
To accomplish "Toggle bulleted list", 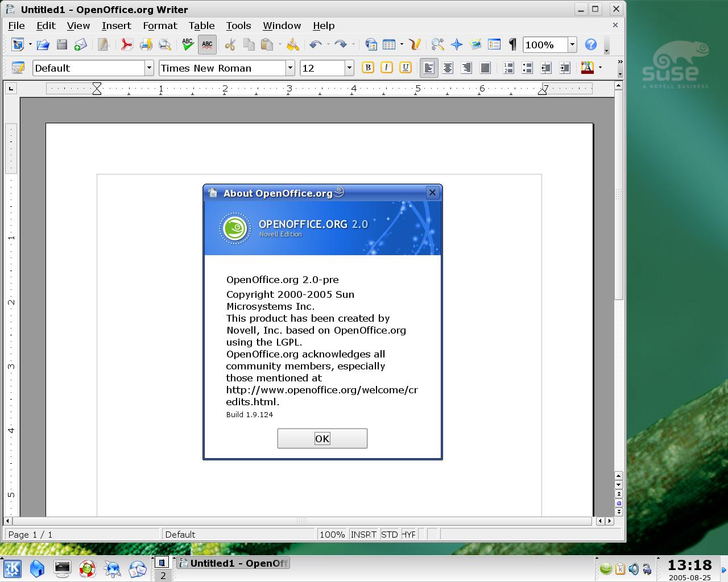I will [527, 68].
